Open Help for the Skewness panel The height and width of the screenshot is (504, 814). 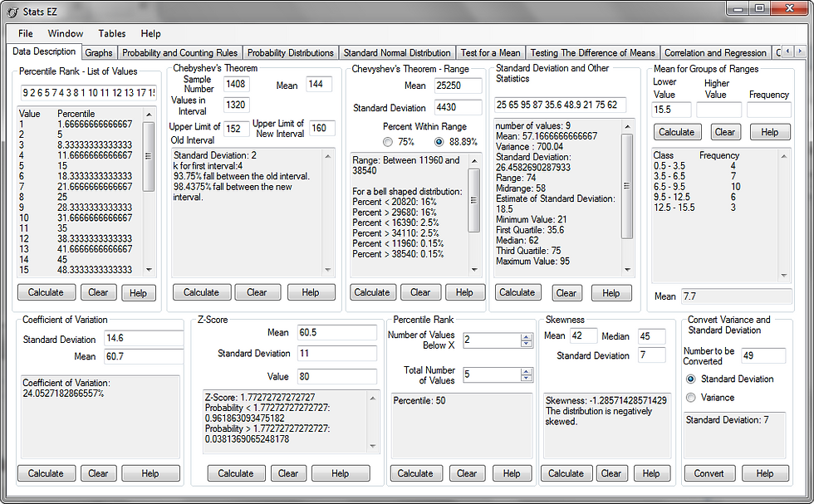click(651, 473)
